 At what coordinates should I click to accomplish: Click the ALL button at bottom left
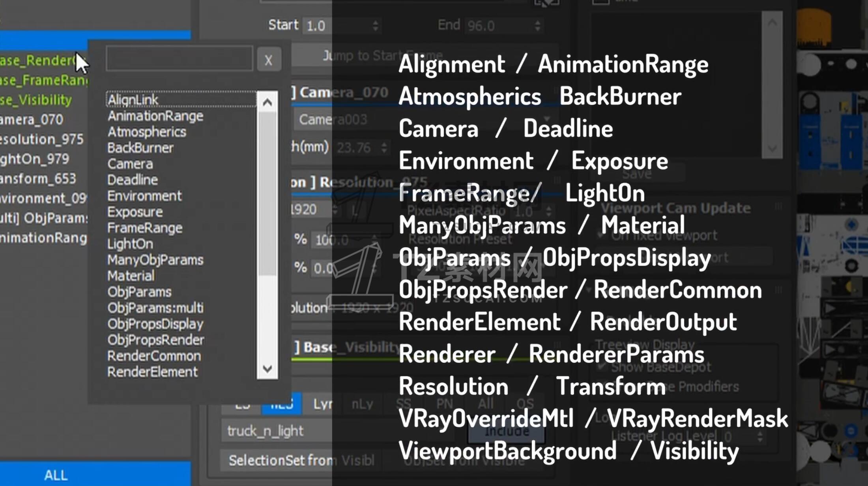point(56,475)
